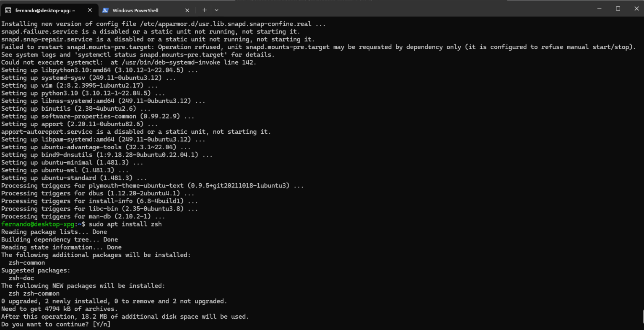Open the new tab profile chevron menu
The image size is (644, 330).
coord(216,10)
